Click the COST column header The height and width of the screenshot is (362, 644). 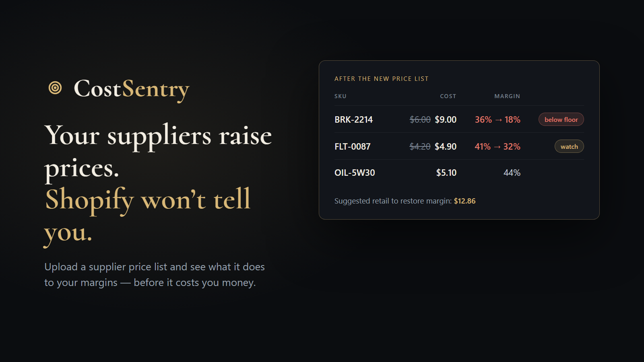tap(448, 96)
